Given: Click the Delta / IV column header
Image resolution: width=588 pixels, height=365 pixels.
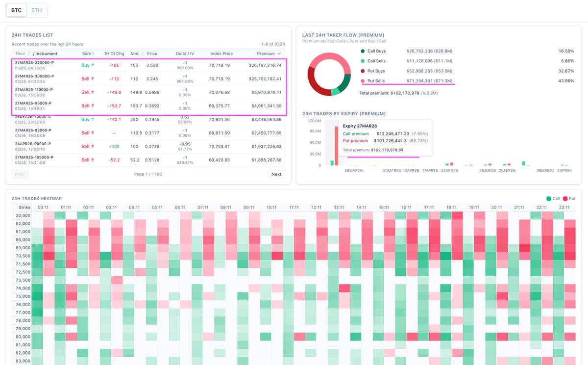Looking at the screenshot, I should (x=186, y=53).
